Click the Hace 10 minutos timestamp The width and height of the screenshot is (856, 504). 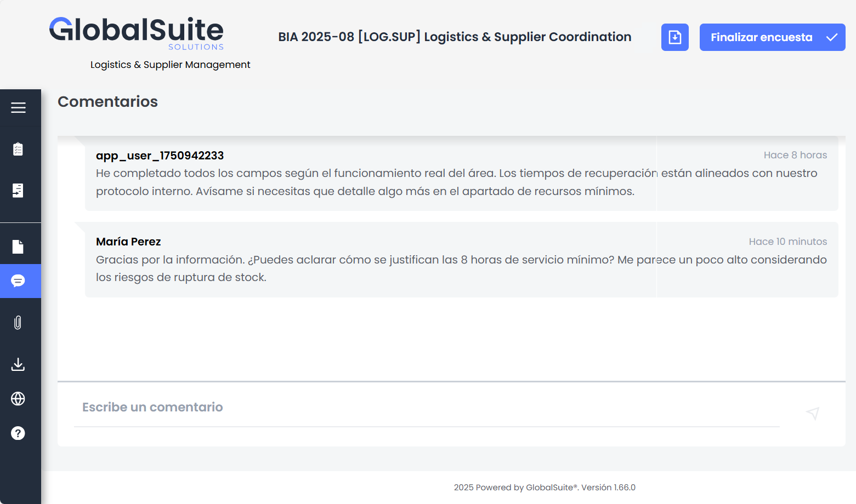tap(787, 242)
